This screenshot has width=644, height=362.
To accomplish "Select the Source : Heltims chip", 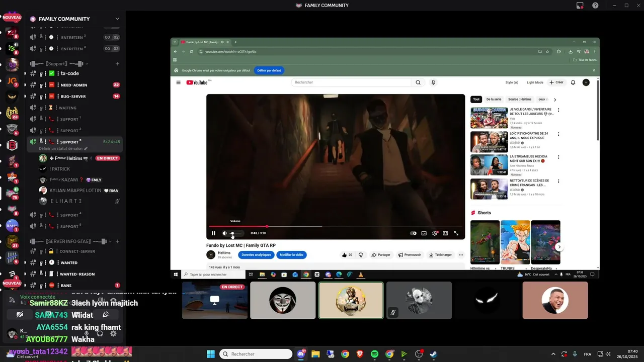I will point(520,100).
